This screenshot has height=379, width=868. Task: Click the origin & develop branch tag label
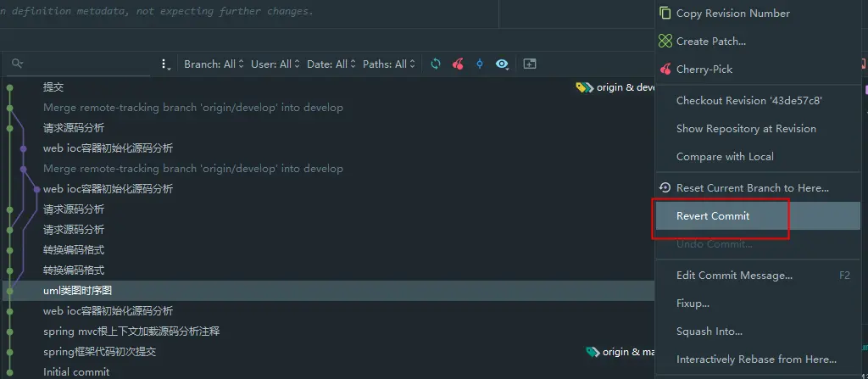pyautogui.click(x=615, y=87)
